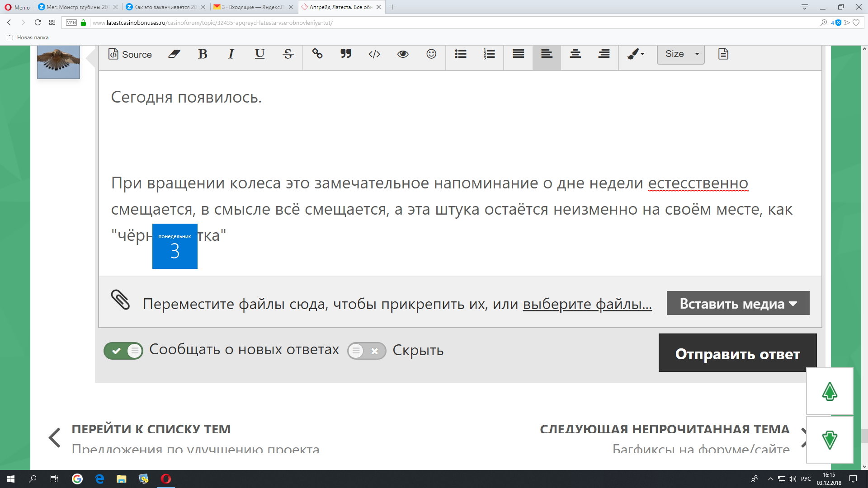The width and height of the screenshot is (868, 488).
Task: Click the Отправить ответ button
Action: [737, 353]
